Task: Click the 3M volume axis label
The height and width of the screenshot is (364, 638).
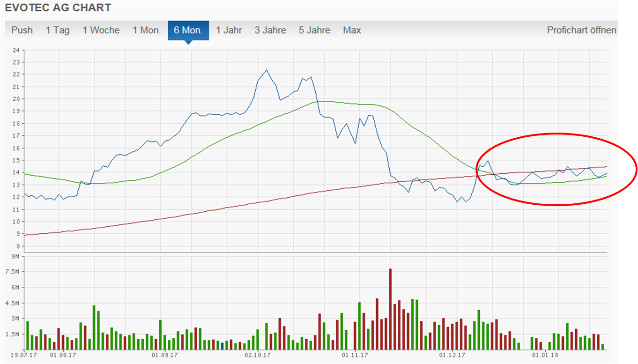Action: 15,319
